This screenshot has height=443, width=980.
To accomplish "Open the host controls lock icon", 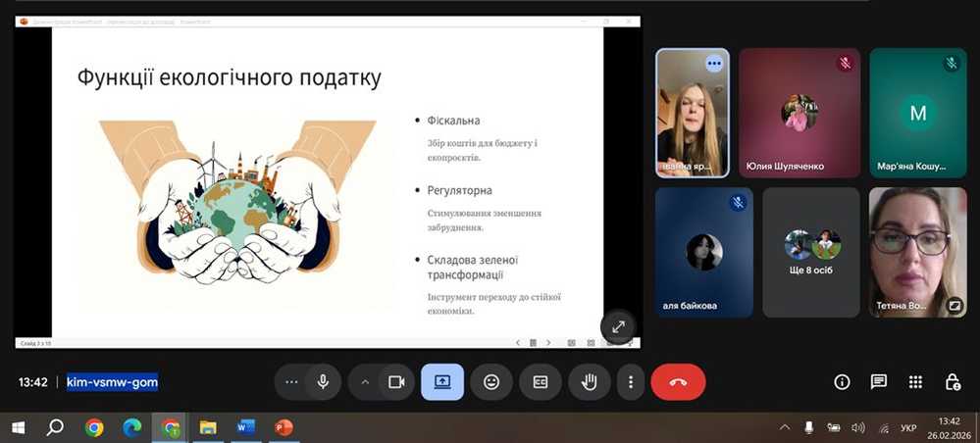I will (952, 382).
